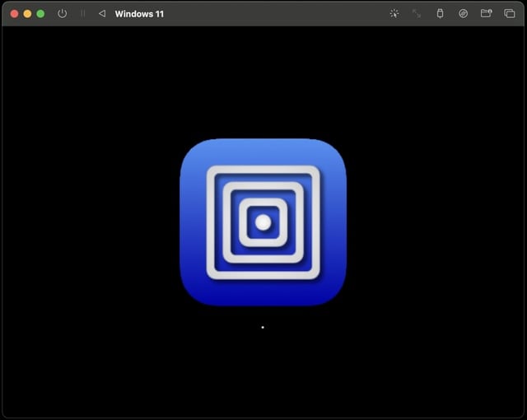Toggle capture mouse cursor icon

(x=394, y=14)
